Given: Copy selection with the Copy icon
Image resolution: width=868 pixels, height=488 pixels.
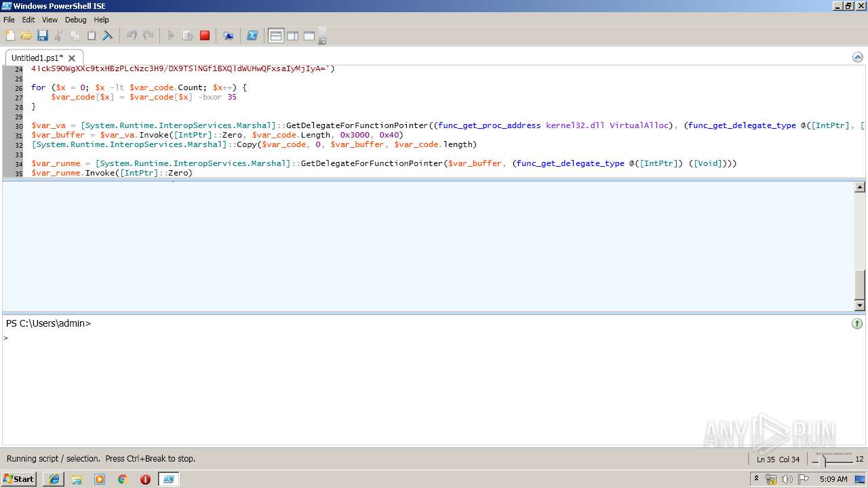Looking at the screenshot, I should (75, 36).
